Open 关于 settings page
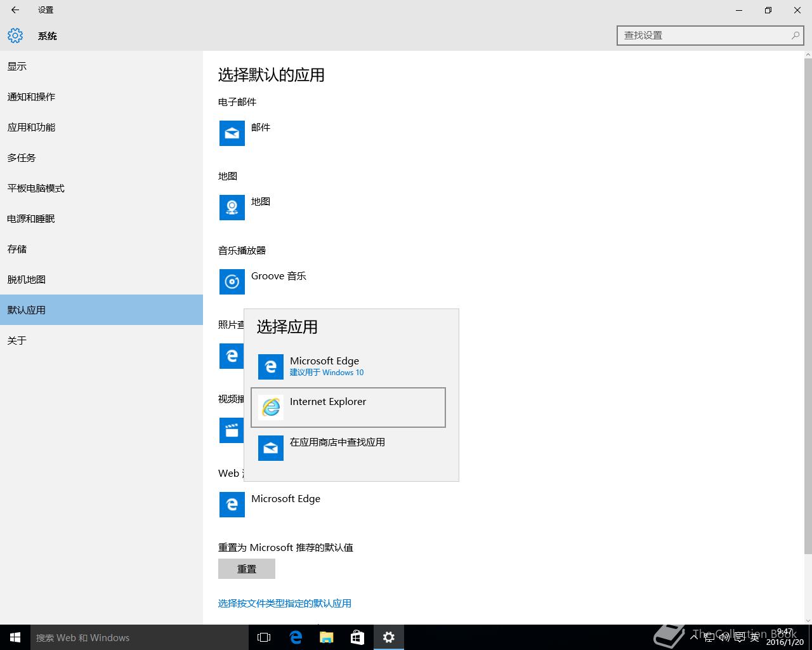The width and height of the screenshot is (812, 650). point(101,340)
